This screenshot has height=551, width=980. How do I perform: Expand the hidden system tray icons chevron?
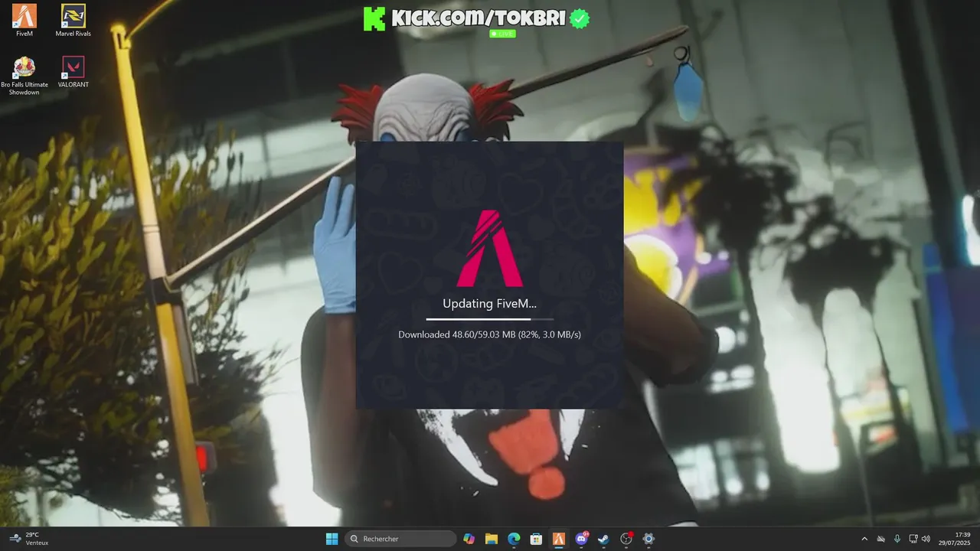(864, 539)
